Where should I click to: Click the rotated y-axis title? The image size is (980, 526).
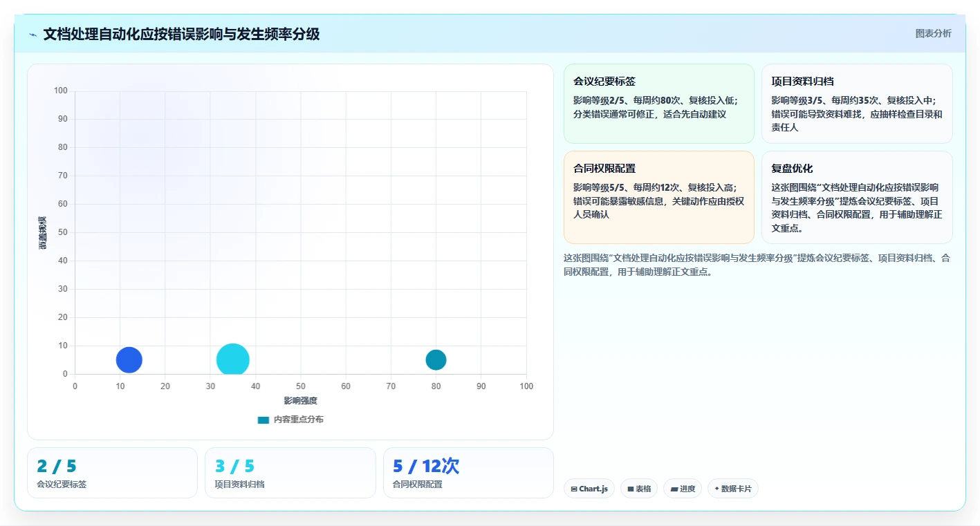43,233
